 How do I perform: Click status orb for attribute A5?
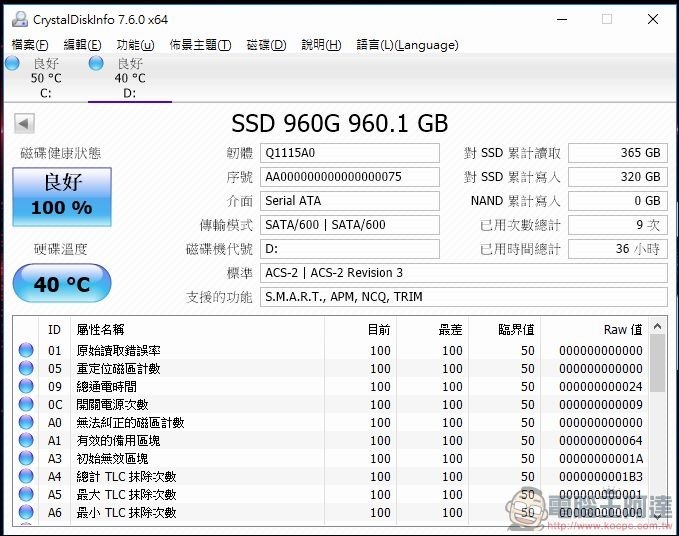click(26, 494)
